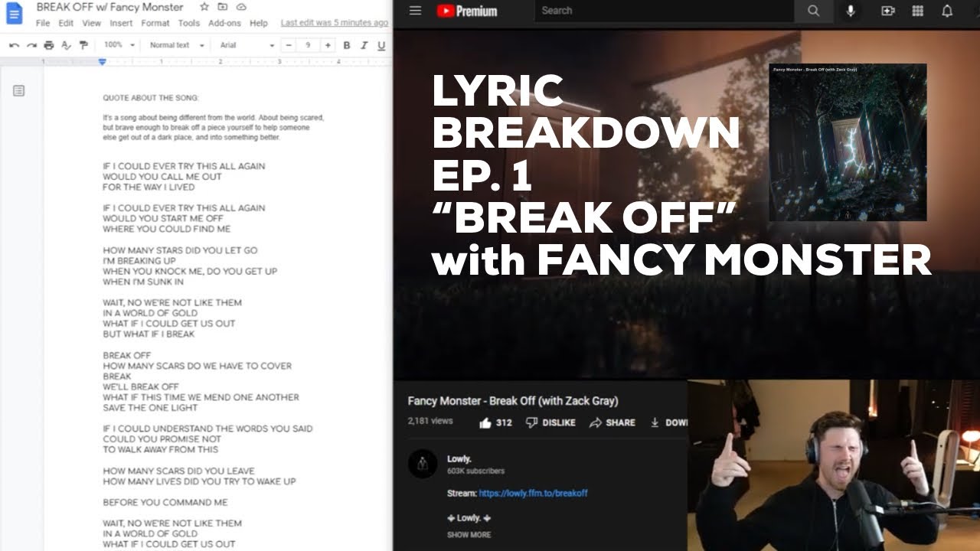
Task: Click the Break Off album art thumbnail
Action: [x=848, y=142]
